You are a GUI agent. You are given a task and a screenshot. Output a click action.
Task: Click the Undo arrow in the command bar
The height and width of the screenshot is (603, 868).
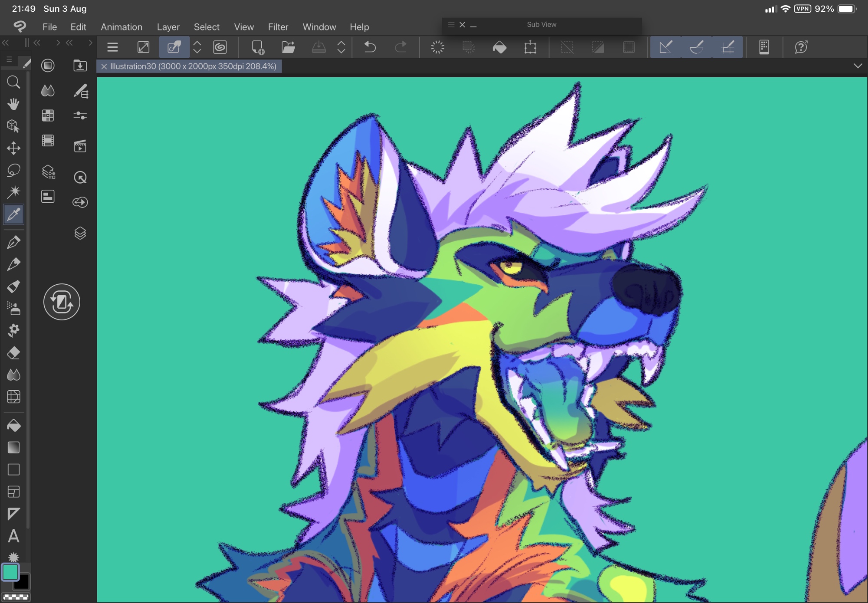(x=370, y=47)
